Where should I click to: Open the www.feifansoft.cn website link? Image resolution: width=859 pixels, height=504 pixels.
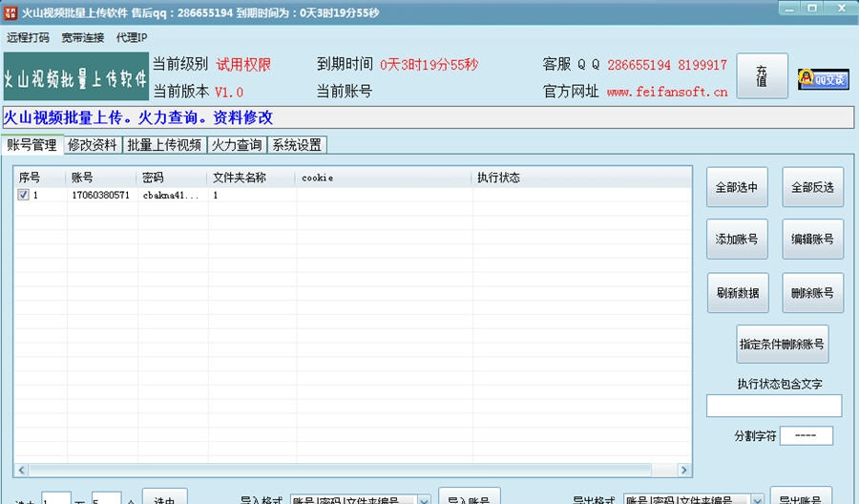point(667,93)
